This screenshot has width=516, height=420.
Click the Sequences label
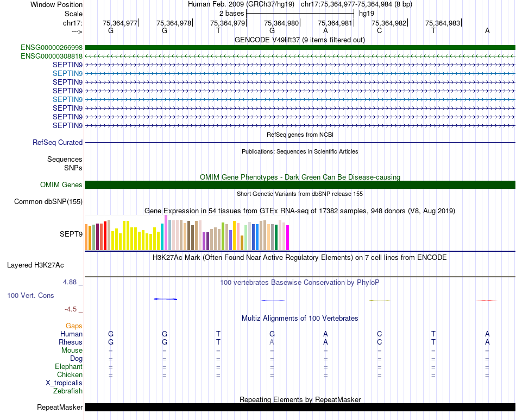click(x=65, y=160)
